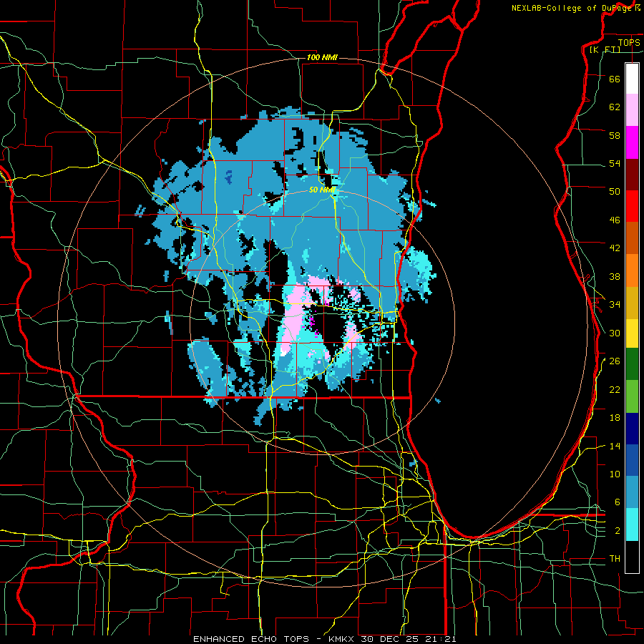The width and height of the screenshot is (644, 644).
Task: Click the dark red 54 kft legend swatch
Action: point(632,175)
